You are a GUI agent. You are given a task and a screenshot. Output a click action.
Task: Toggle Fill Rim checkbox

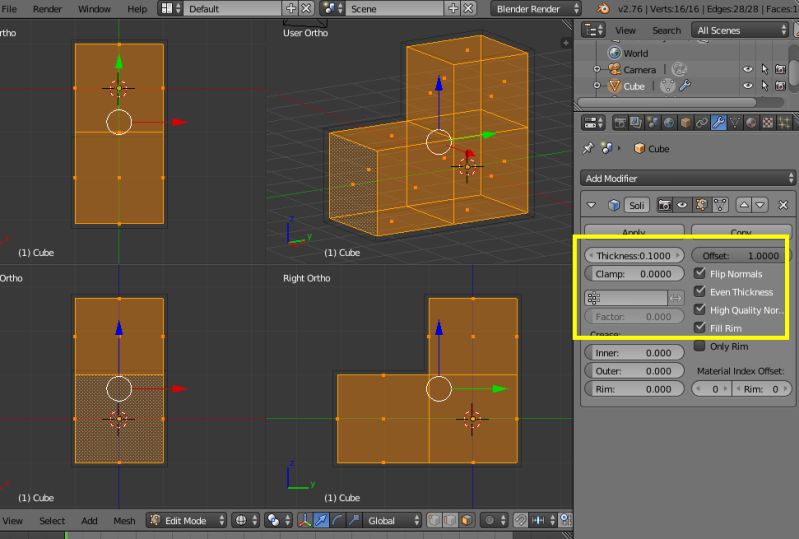[x=700, y=327]
